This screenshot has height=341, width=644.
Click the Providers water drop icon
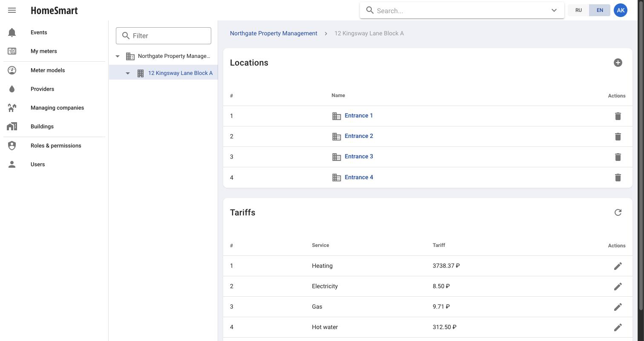coord(12,89)
